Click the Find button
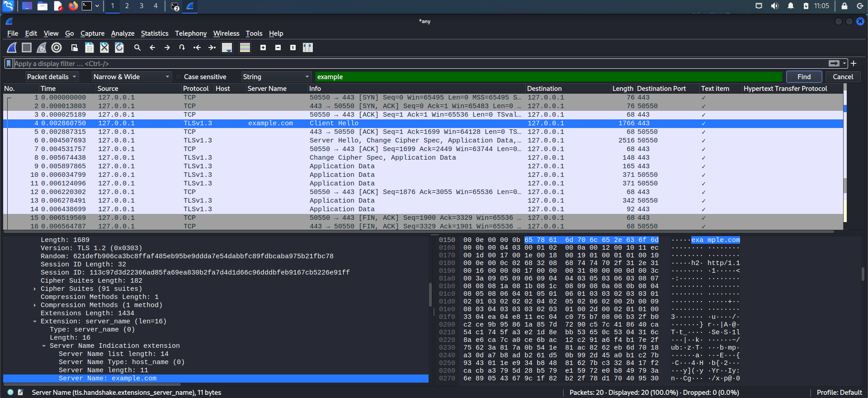The width and height of the screenshot is (868, 398). [804, 77]
